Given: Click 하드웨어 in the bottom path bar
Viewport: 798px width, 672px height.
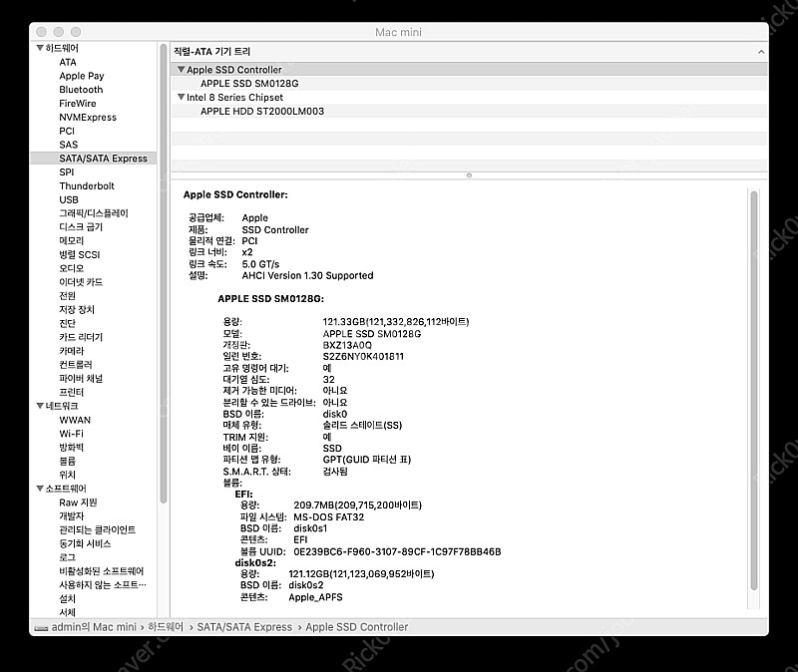Looking at the screenshot, I should 166,627.
